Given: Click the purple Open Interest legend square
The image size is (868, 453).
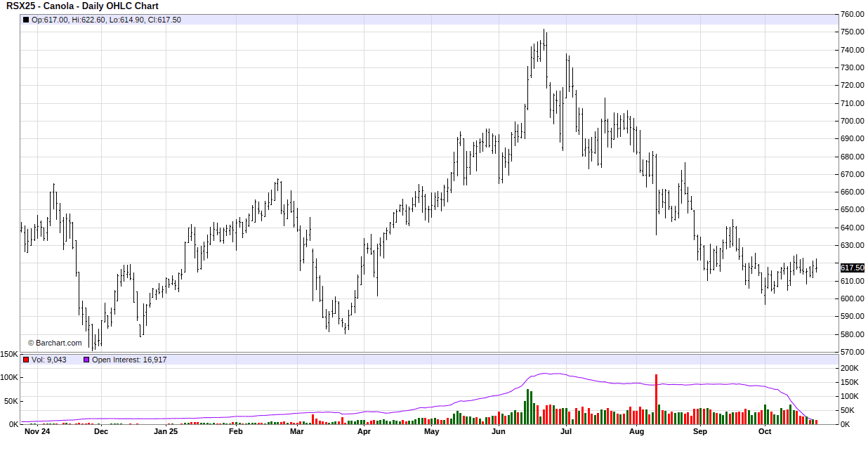Looking at the screenshot, I should click(86, 360).
